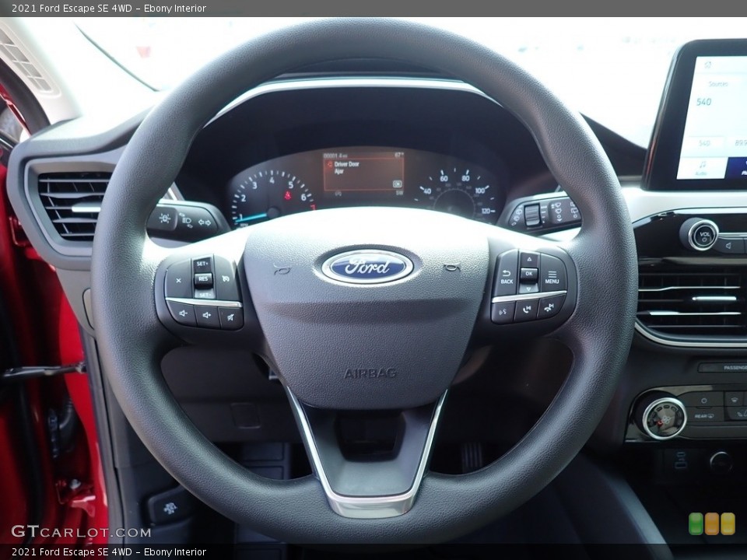Tap the up arrow navigation button
Viewport: 747px width, 560px height.
pyautogui.click(x=529, y=260)
